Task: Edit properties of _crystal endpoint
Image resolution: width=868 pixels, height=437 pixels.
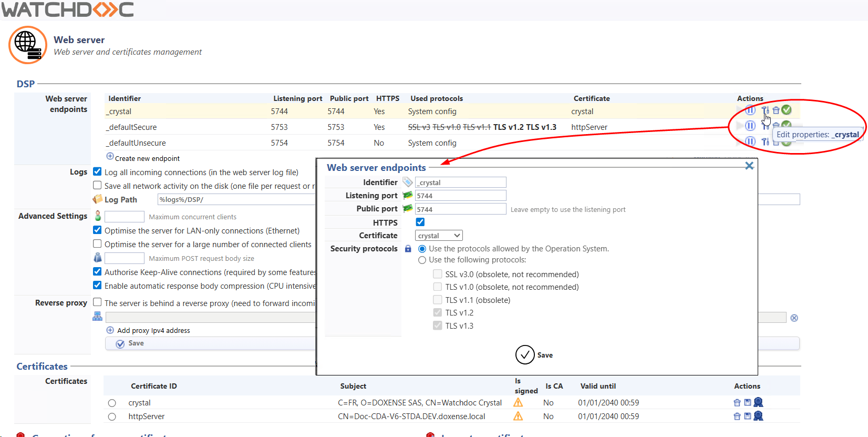Action: click(x=765, y=110)
